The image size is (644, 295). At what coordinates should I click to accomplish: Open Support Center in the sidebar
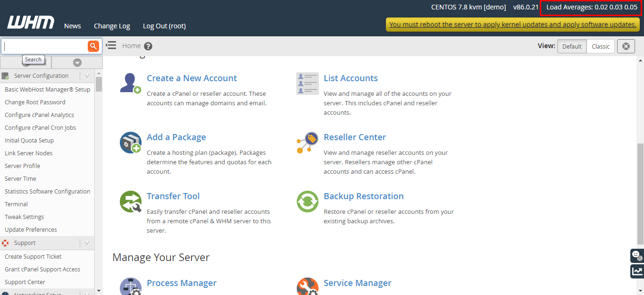point(25,282)
